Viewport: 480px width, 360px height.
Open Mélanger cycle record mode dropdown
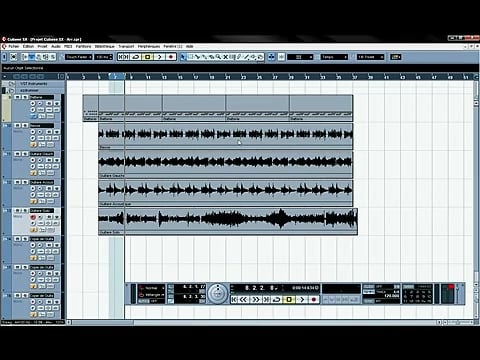click(x=152, y=295)
